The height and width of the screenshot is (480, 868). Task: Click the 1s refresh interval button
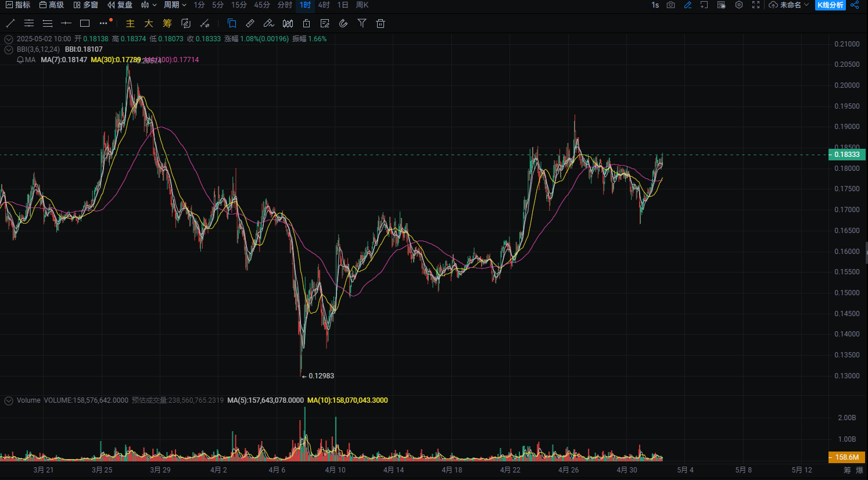point(655,5)
